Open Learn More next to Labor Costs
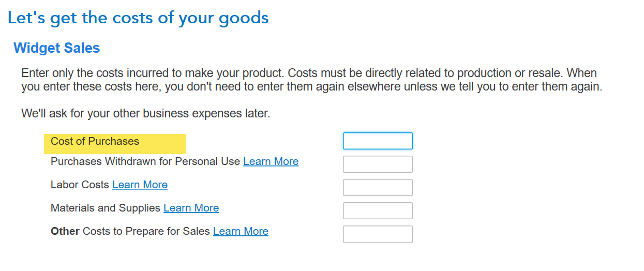The height and width of the screenshot is (271, 644). 140,185
